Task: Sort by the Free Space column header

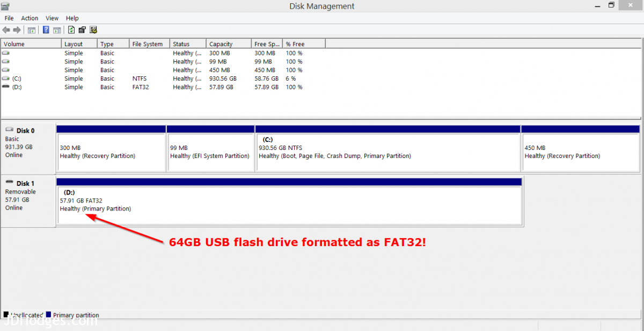Action: click(266, 44)
